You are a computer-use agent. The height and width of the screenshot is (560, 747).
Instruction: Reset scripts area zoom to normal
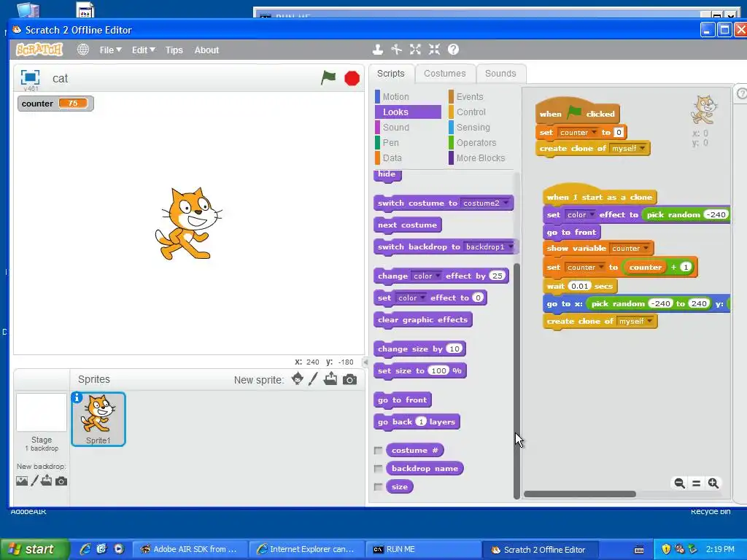coord(696,483)
